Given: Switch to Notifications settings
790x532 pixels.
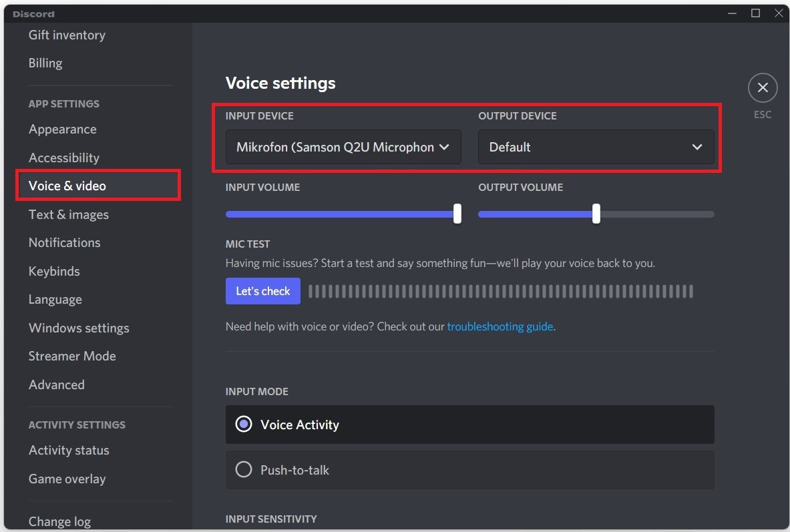Looking at the screenshot, I should (x=65, y=243).
